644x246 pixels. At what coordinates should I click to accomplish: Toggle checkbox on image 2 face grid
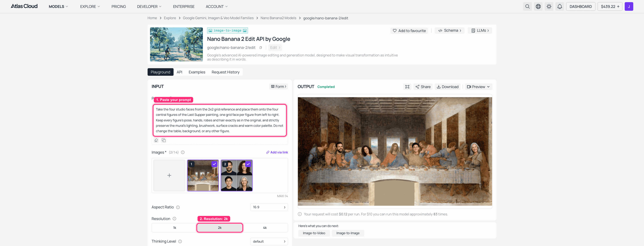click(248, 164)
